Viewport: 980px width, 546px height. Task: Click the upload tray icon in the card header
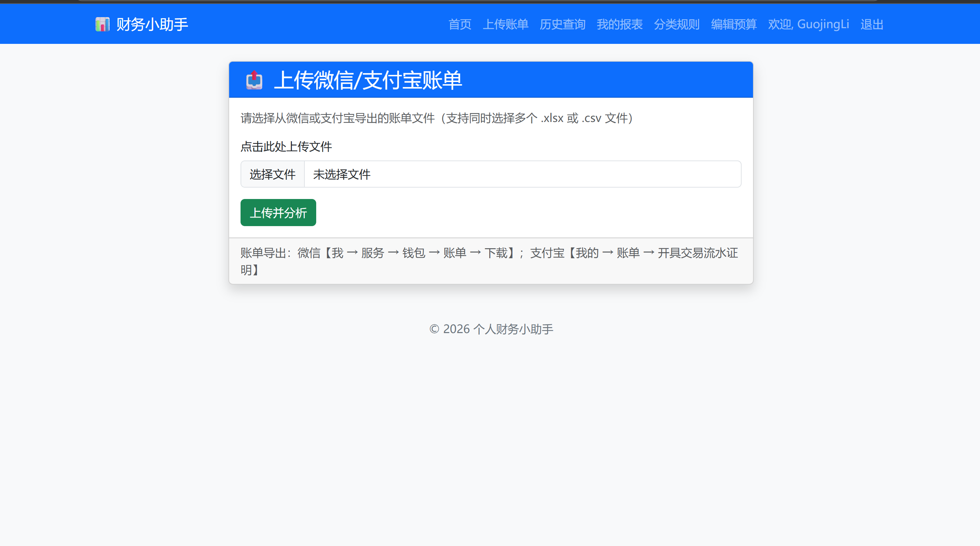click(254, 80)
